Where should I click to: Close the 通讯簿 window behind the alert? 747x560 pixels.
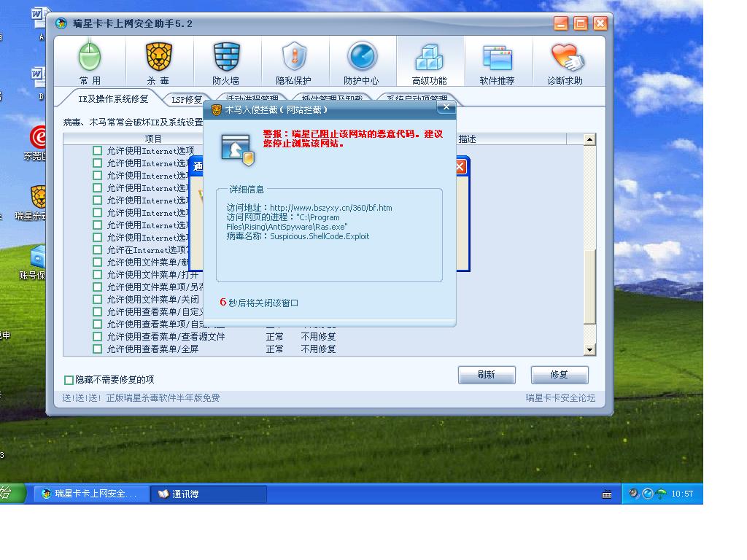pos(460,167)
